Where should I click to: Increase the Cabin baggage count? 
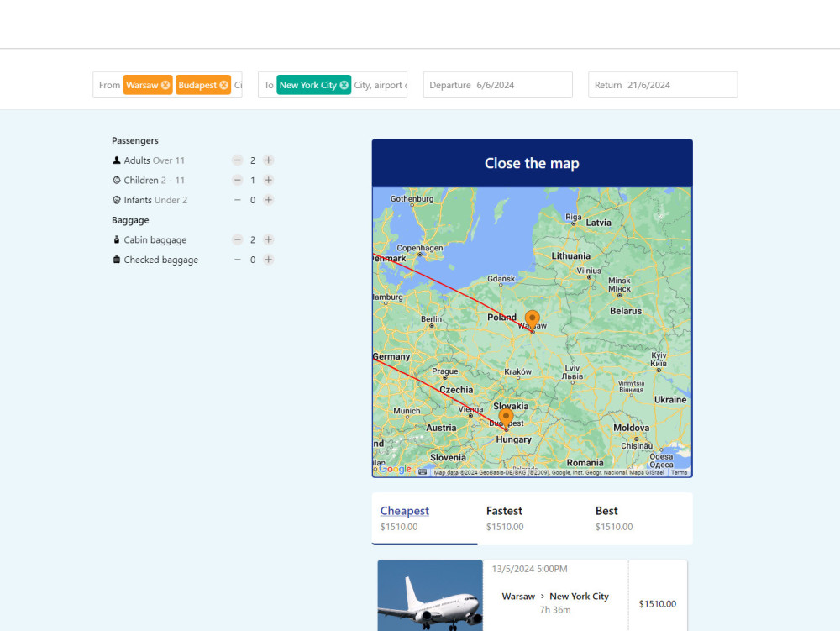coord(269,239)
